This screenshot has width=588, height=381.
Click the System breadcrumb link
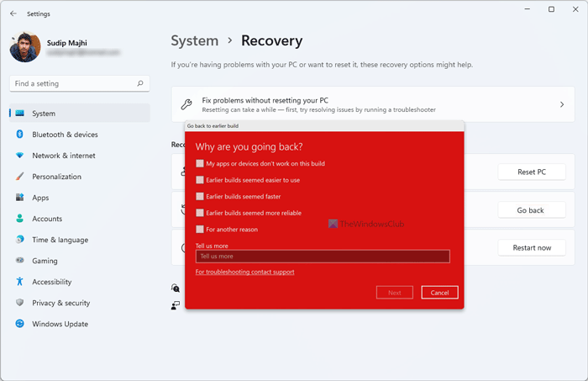(x=195, y=40)
